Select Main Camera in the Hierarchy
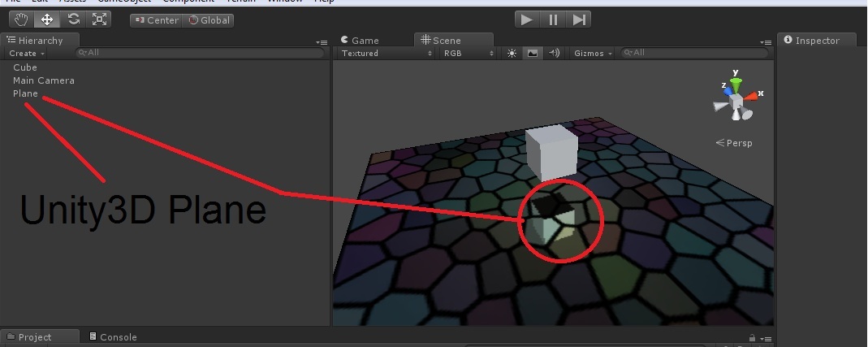 click(x=44, y=80)
